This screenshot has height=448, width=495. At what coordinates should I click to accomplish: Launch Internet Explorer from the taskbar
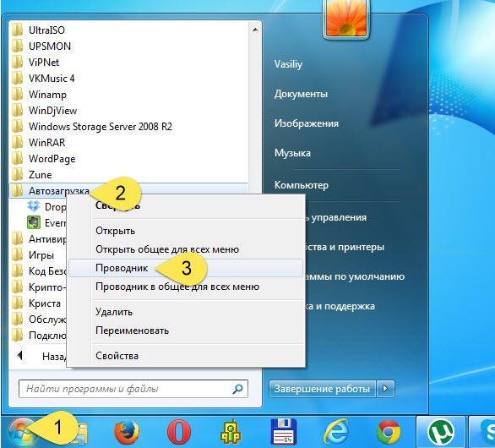pos(336,431)
